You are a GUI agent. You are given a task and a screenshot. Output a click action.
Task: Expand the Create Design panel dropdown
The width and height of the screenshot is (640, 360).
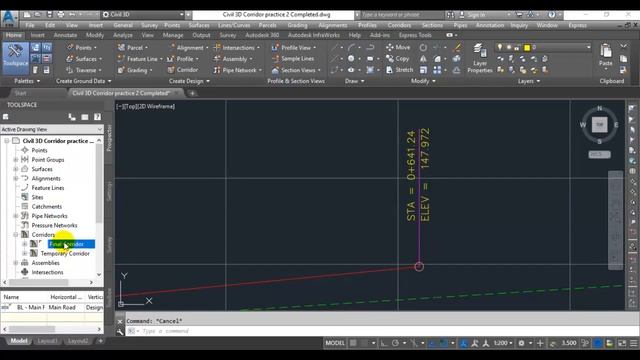(189, 81)
